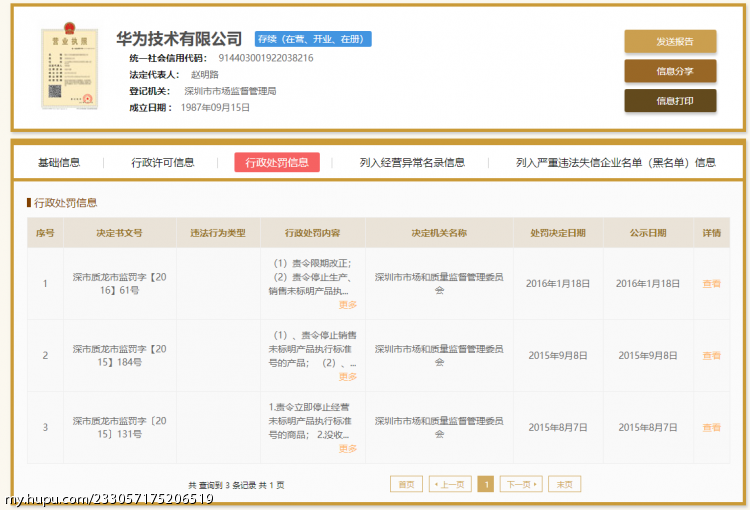Open the 列入严重违法失信企业名单（黑名单）信息 tab
This screenshot has height=510, width=750.
615,163
